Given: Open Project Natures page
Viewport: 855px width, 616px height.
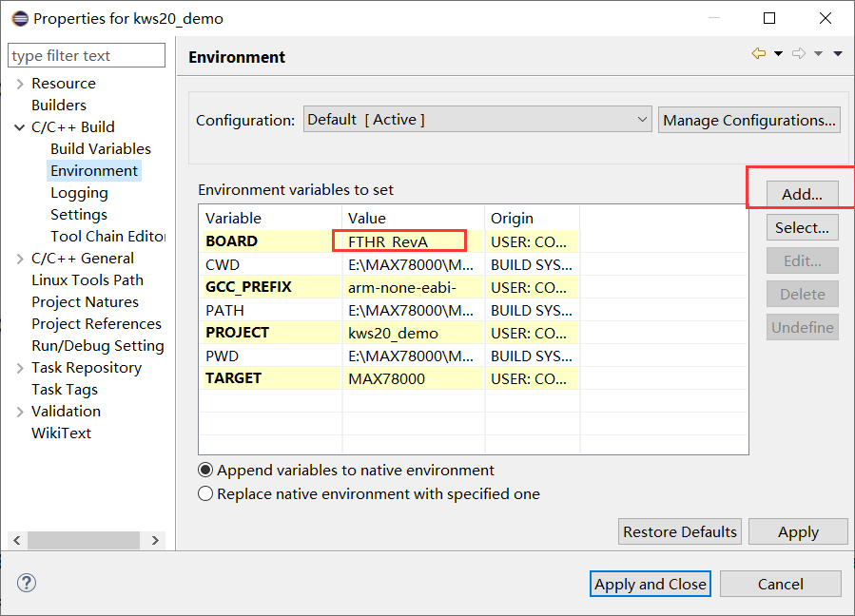Looking at the screenshot, I should (85, 302).
